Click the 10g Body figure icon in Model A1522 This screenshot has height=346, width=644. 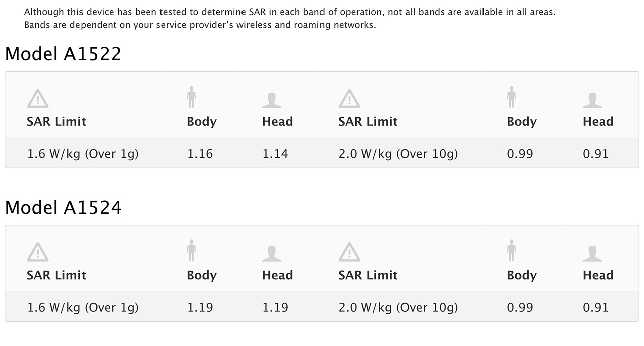tap(512, 97)
